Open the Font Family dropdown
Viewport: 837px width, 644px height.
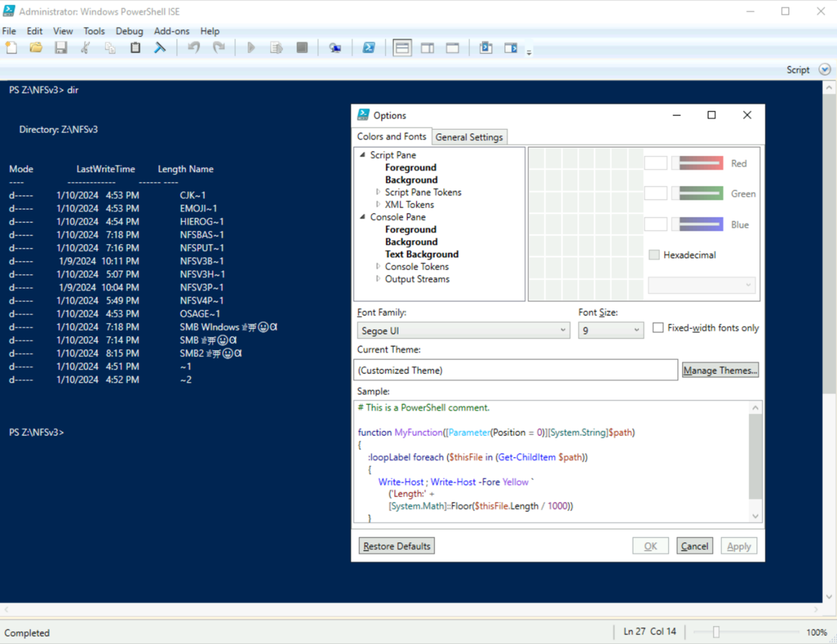pos(562,330)
